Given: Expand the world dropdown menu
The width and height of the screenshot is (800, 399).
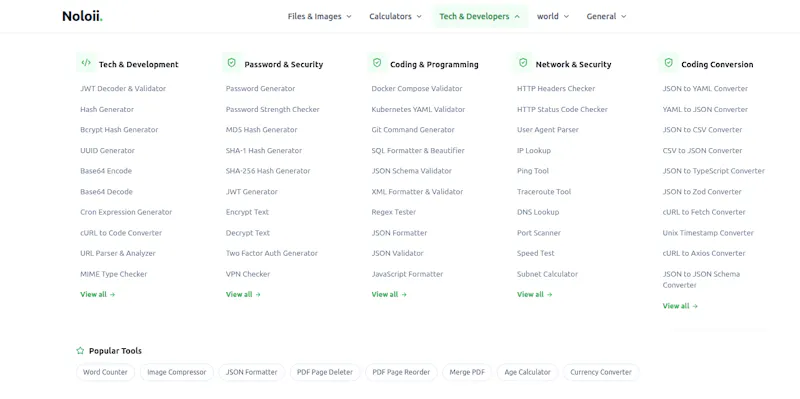Looking at the screenshot, I should [553, 16].
